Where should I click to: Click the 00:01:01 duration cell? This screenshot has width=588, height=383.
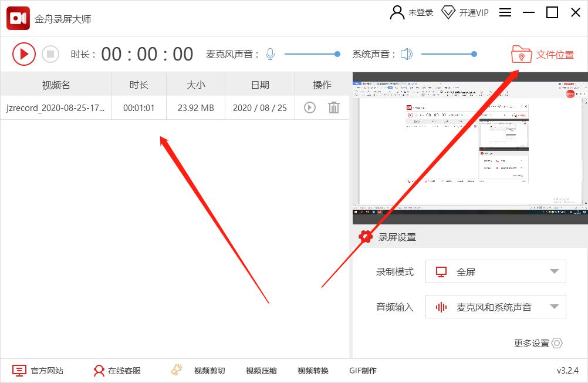coord(138,107)
